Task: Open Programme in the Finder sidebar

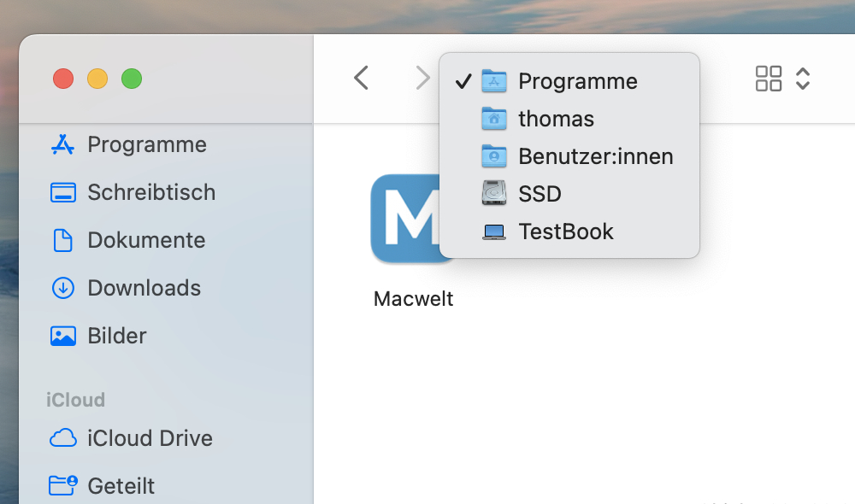Action: click(x=129, y=144)
